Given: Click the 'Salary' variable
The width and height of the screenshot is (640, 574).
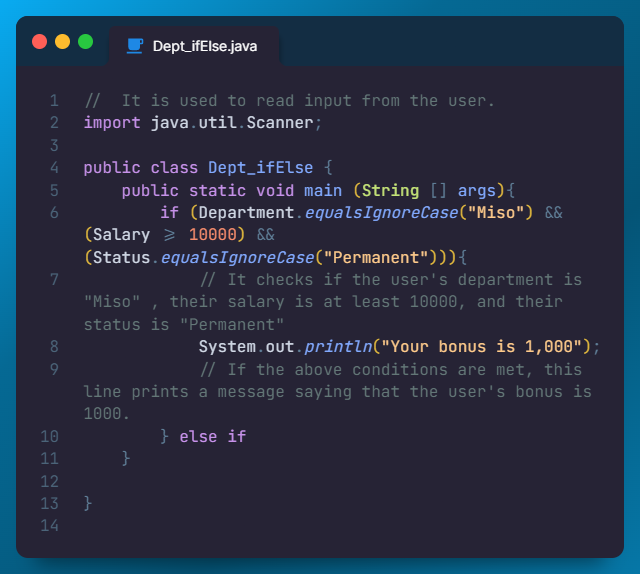Looking at the screenshot, I should click(x=121, y=235).
